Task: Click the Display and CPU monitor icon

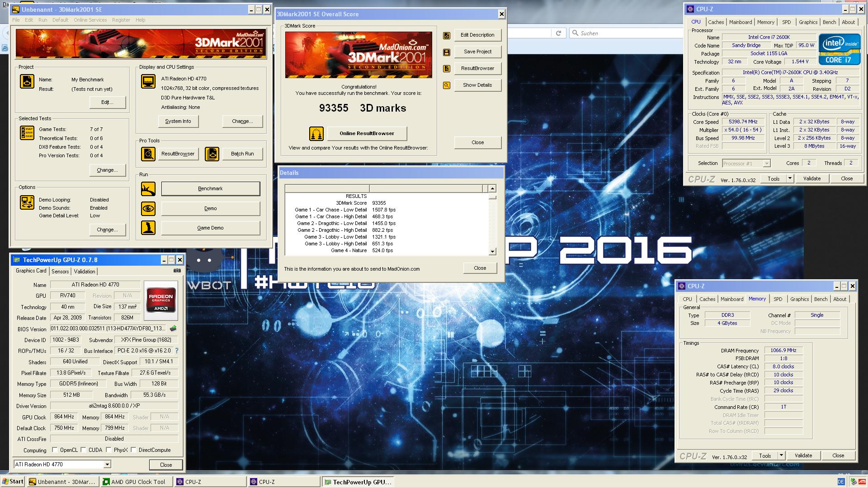Action: point(148,81)
